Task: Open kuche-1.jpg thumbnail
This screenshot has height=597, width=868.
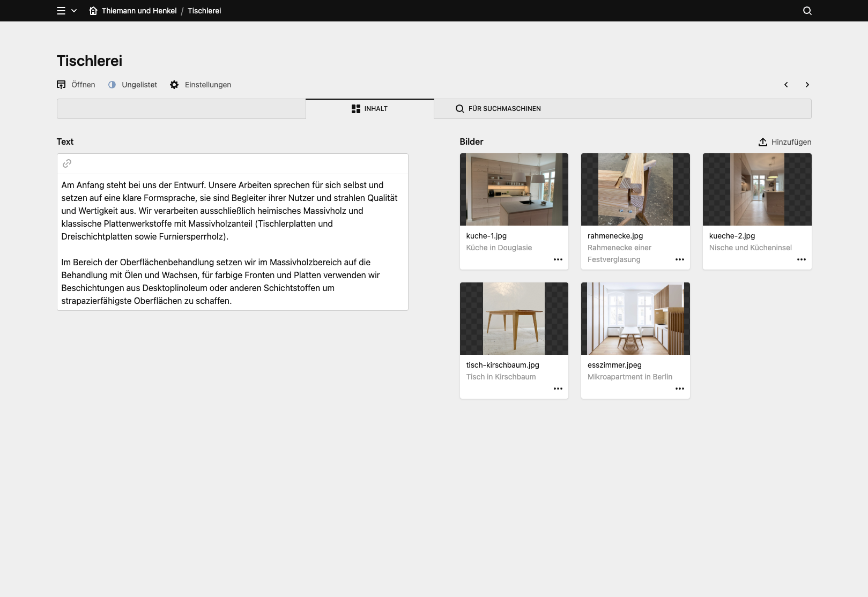Action: point(514,189)
